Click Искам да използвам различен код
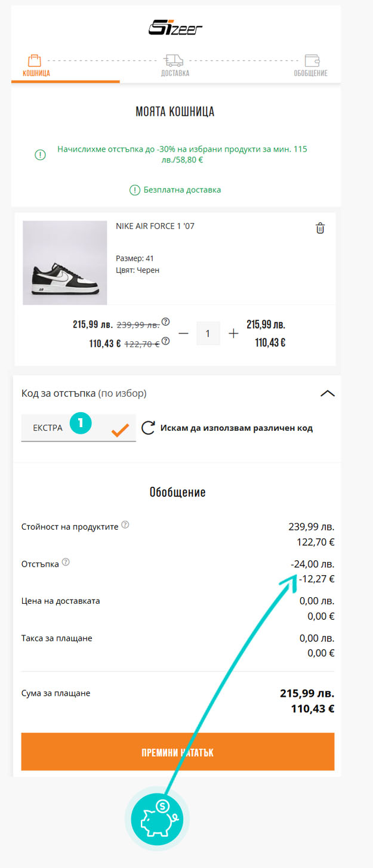The height and width of the screenshot is (868, 373). pos(236,428)
